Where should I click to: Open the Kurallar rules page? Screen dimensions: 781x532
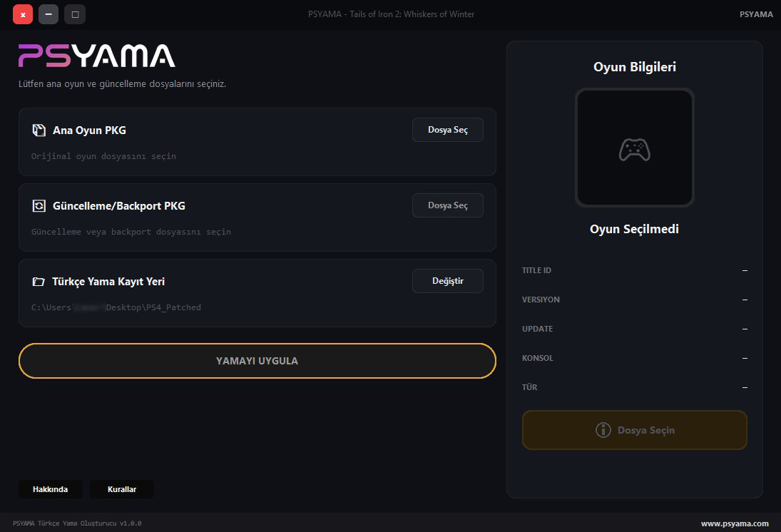[x=122, y=489]
